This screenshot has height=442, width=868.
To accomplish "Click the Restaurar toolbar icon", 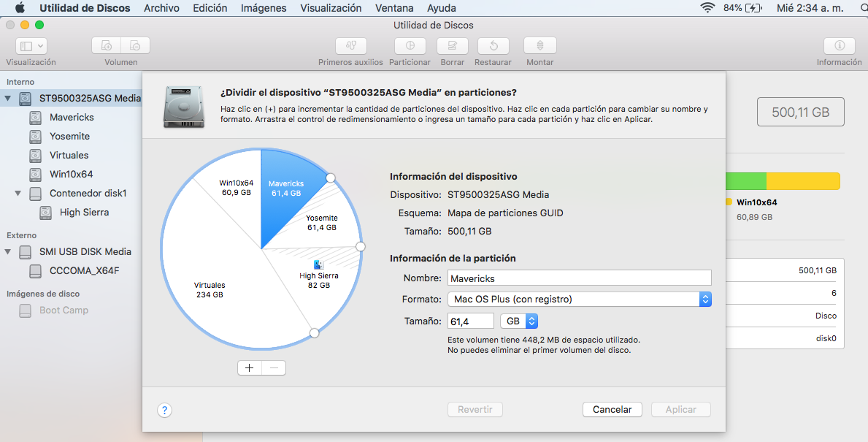I will (493, 46).
